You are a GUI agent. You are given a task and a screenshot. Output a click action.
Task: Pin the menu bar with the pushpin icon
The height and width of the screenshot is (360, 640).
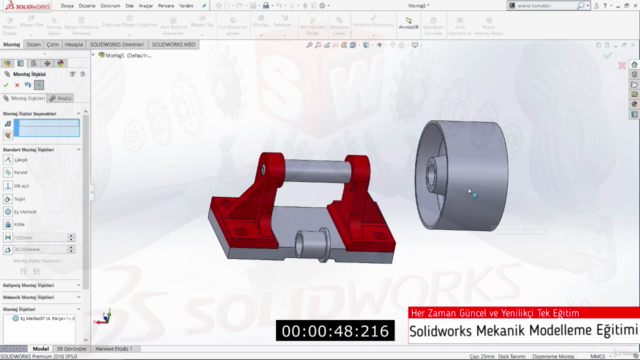click(x=204, y=6)
